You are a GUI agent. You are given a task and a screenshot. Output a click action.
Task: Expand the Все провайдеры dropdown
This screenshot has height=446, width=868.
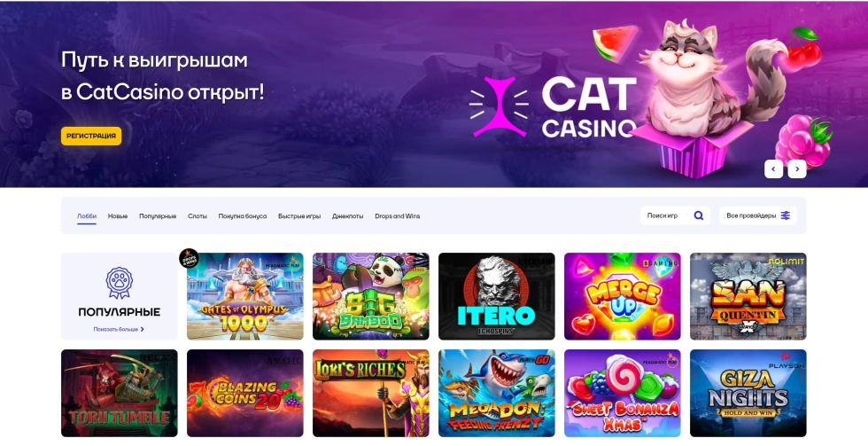(758, 215)
